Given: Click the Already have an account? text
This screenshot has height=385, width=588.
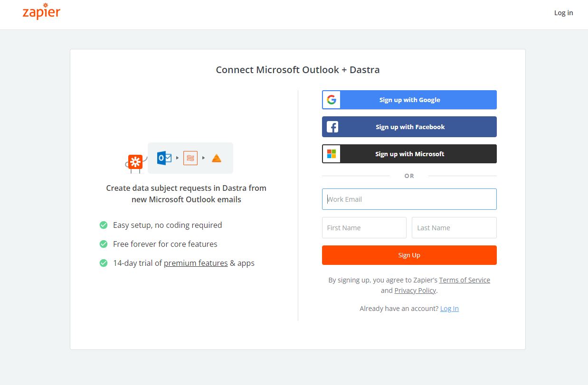Looking at the screenshot, I should pos(399,309).
